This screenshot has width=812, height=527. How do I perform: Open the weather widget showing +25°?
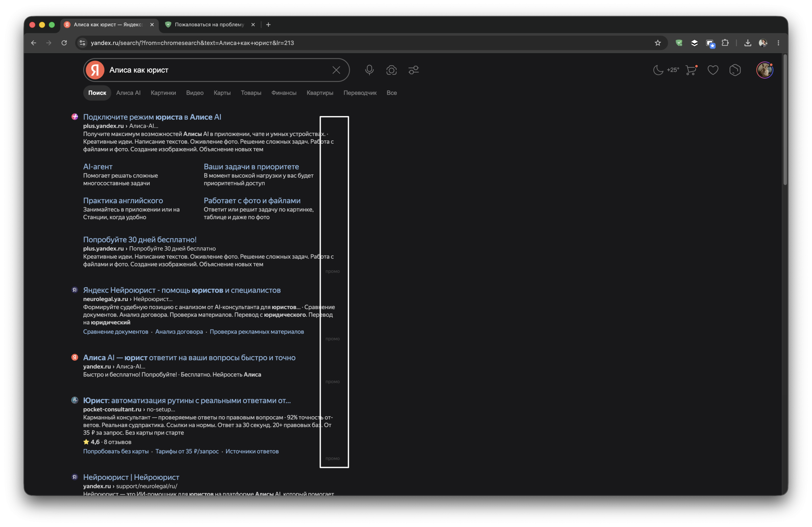point(666,70)
